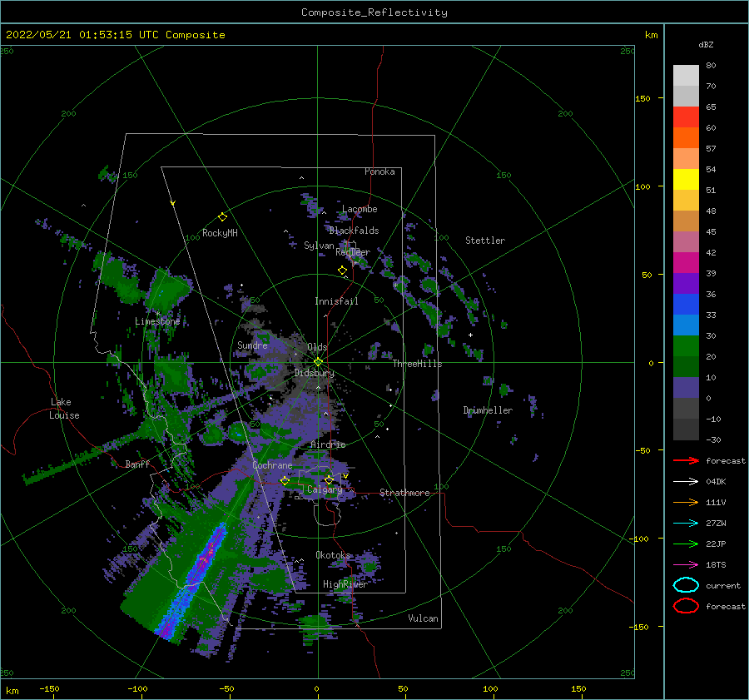Click the yellow diamond marker above Calgary label
Screen dimensions: 749x700
pyautogui.click(x=329, y=479)
